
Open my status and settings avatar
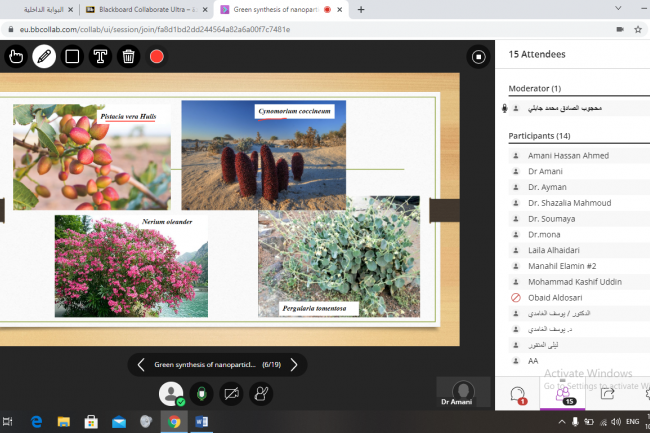(x=171, y=394)
